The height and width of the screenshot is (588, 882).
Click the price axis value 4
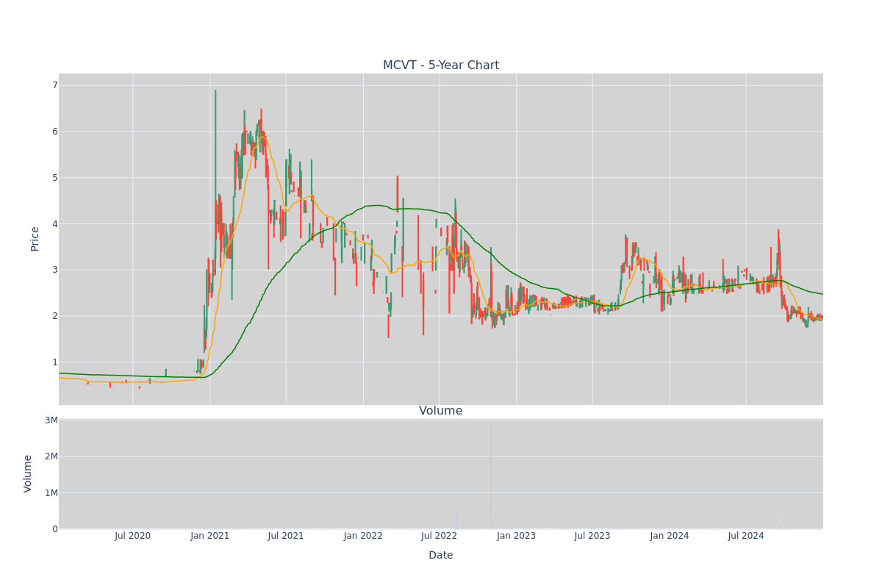click(54, 223)
